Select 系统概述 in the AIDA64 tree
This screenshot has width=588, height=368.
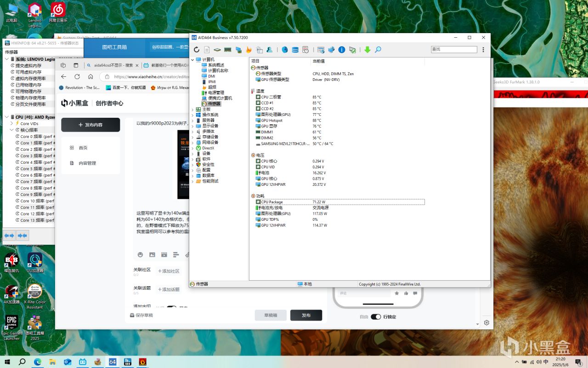[216, 65]
